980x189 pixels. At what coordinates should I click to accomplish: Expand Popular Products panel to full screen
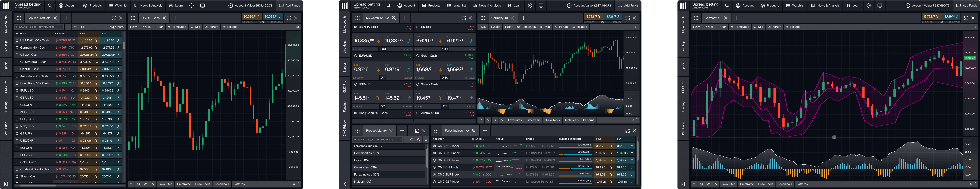click(x=114, y=18)
